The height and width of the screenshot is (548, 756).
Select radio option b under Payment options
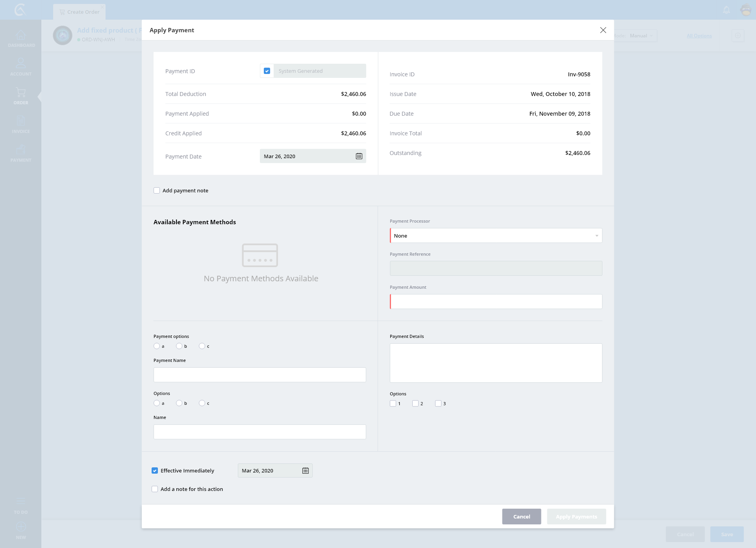click(179, 346)
